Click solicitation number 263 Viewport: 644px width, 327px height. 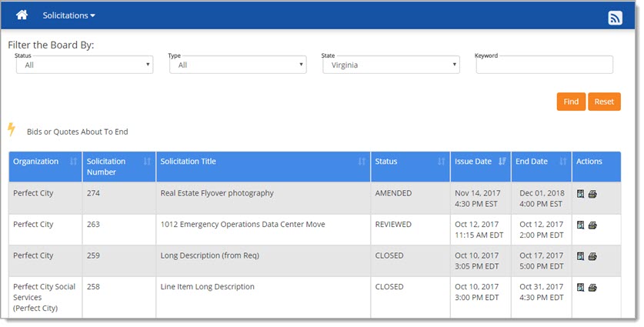pyautogui.click(x=93, y=225)
